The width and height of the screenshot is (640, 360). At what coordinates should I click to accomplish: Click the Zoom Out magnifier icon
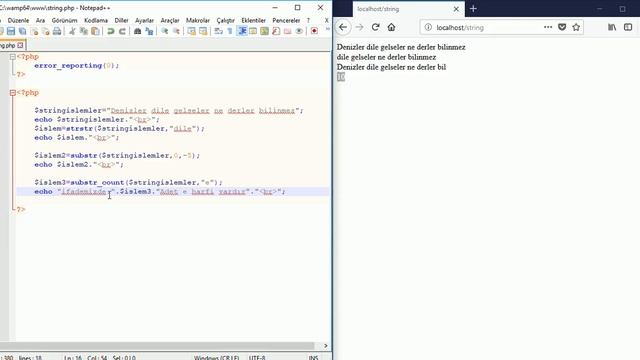pos(176,31)
